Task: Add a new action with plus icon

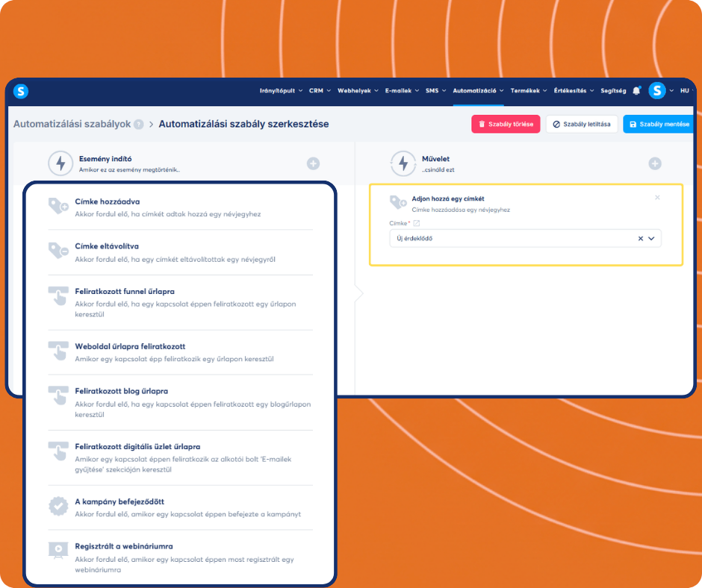Action: pos(655,163)
